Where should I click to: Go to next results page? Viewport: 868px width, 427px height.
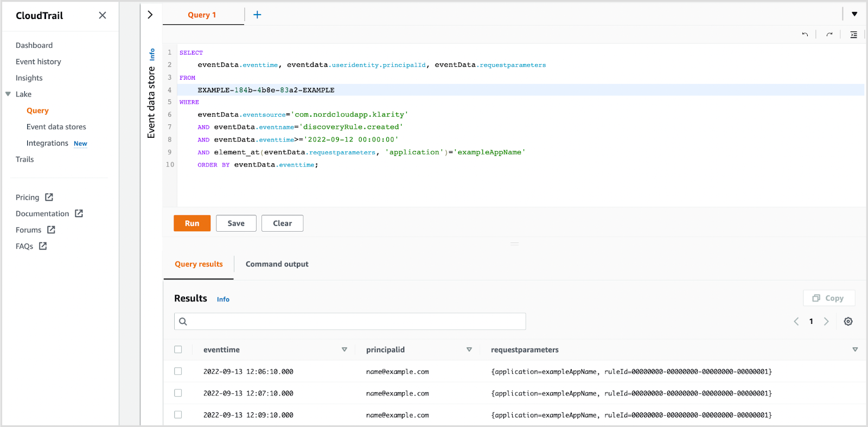(826, 322)
